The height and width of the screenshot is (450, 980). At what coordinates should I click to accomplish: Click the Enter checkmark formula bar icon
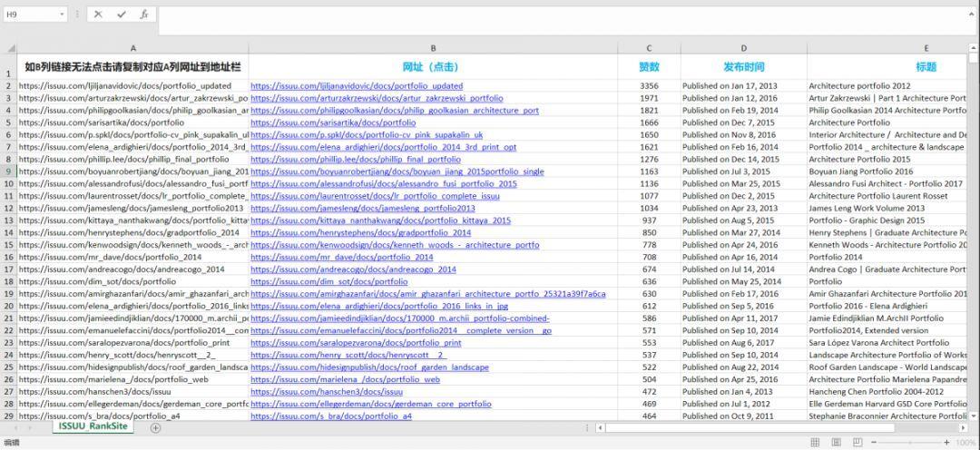point(122,14)
